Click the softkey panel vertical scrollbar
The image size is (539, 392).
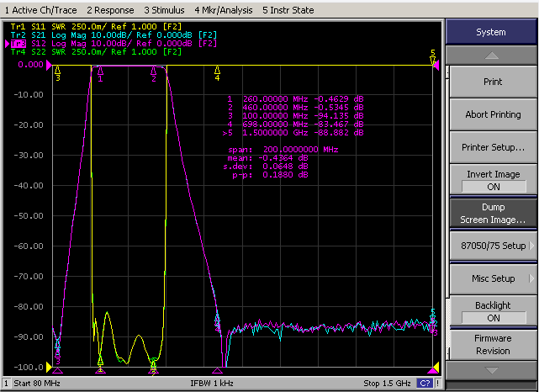click(x=447, y=213)
